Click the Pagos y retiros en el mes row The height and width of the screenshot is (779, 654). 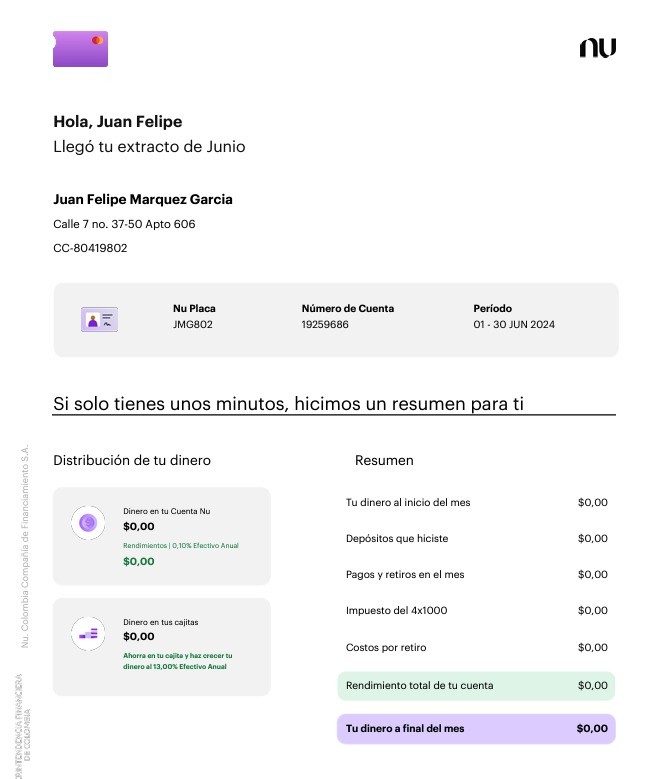pyautogui.click(x=476, y=574)
